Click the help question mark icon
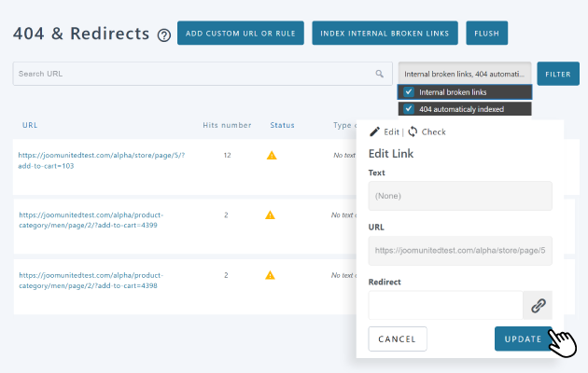Viewport: 588px width, 373px height. (x=164, y=35)
